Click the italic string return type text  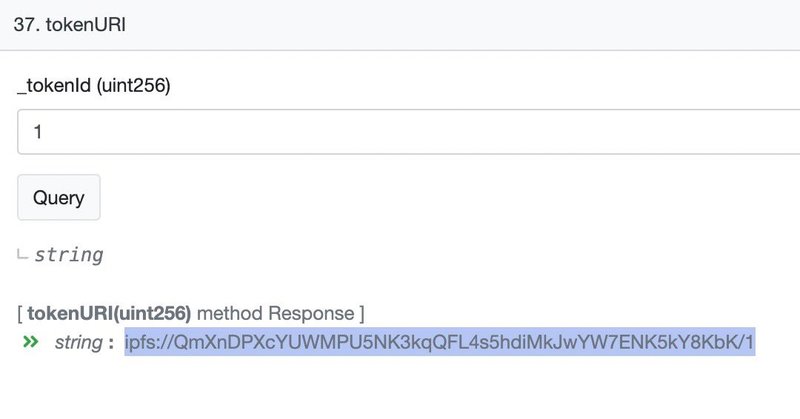69,254
